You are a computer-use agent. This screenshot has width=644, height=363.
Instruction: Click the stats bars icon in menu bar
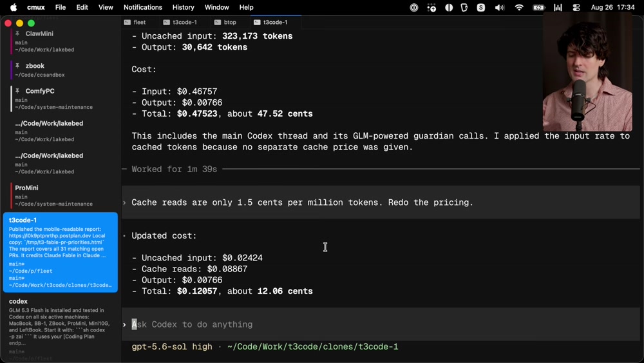[558, 7]
